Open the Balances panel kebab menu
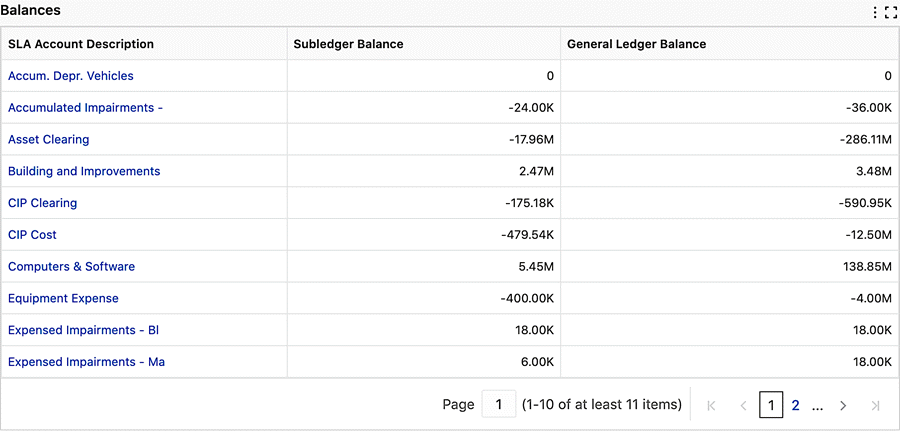 point(875,13)
